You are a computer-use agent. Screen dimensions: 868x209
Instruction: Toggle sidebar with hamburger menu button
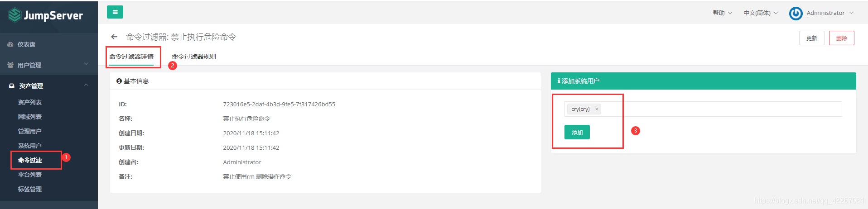115,12
